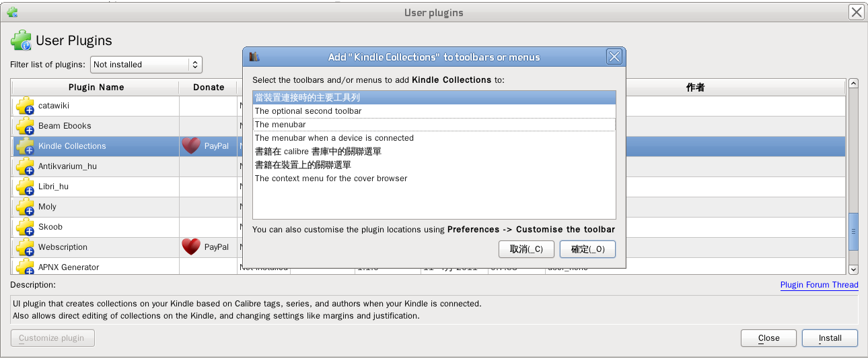868x359 pixels.
Task: Click the plugin list scroll-down arrow
Action: (853, 269)
